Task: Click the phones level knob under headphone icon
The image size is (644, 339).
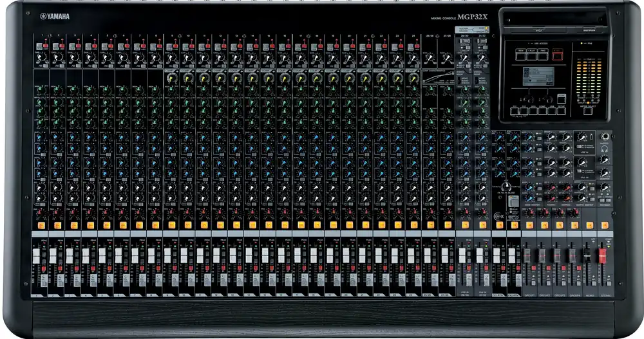Action: click(604, 159)
